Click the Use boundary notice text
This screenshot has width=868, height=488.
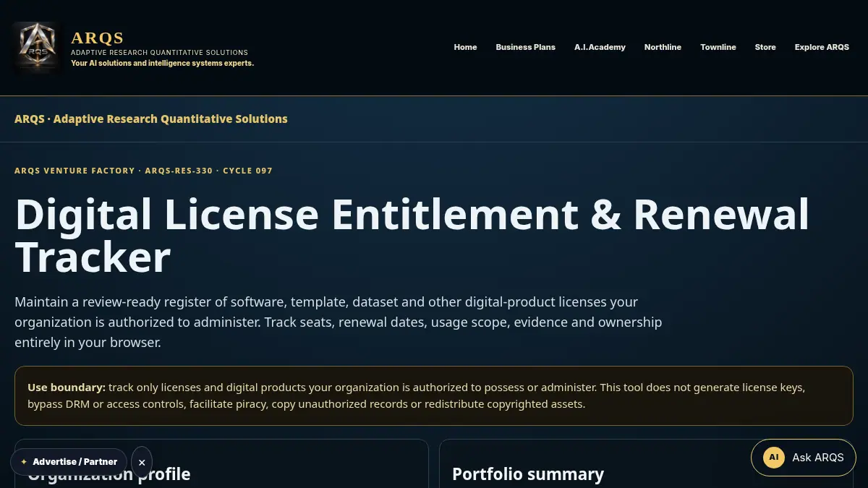pos(434,395)
